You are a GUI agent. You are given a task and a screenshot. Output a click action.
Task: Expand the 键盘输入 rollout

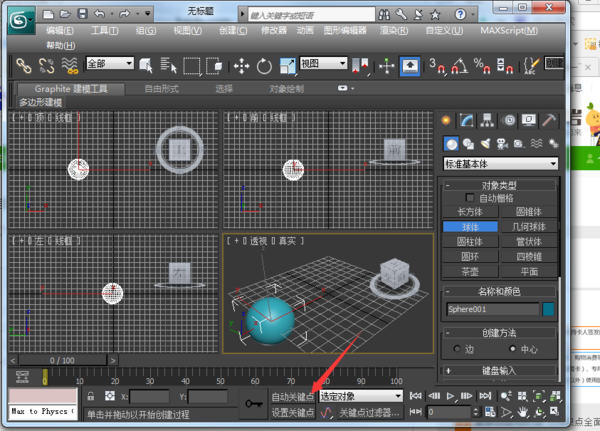coord(501,371)
